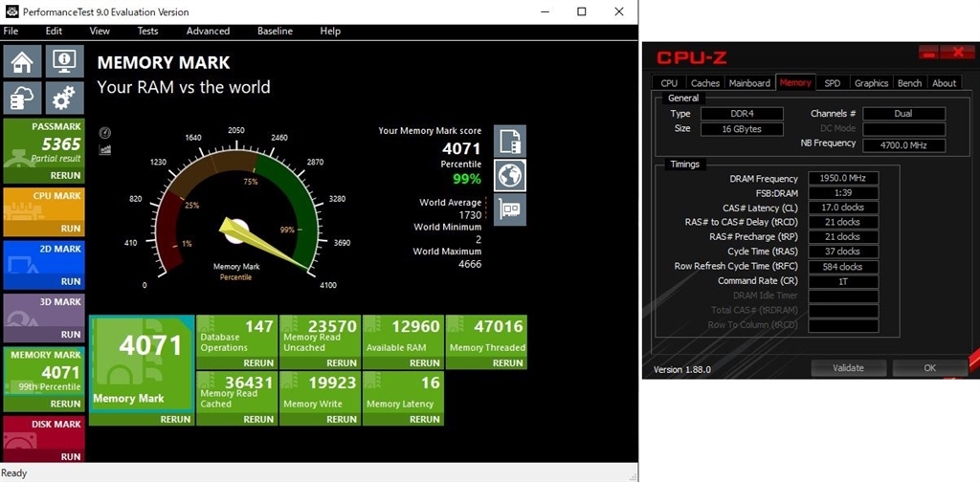Click the memory Type DDR4 field
Screen dimensions: 980x482
tap(742, 114)
